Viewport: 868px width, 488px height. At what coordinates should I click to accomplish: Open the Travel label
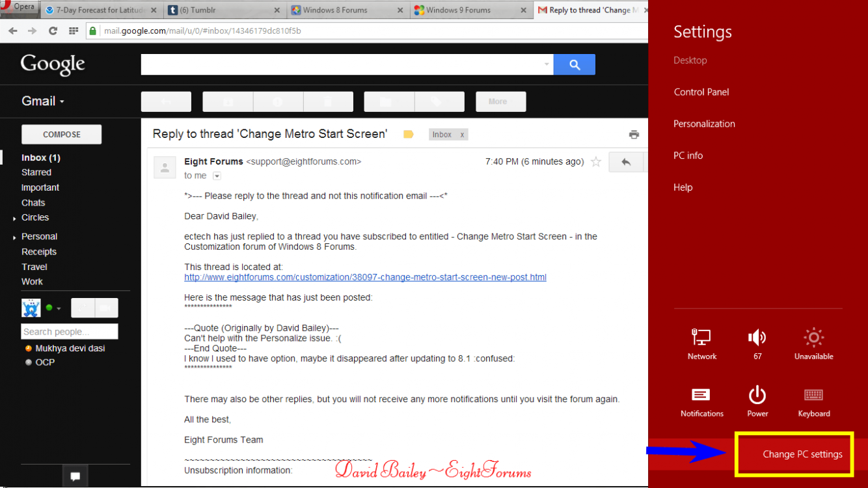pyautogui.click(x=34, y=267)
